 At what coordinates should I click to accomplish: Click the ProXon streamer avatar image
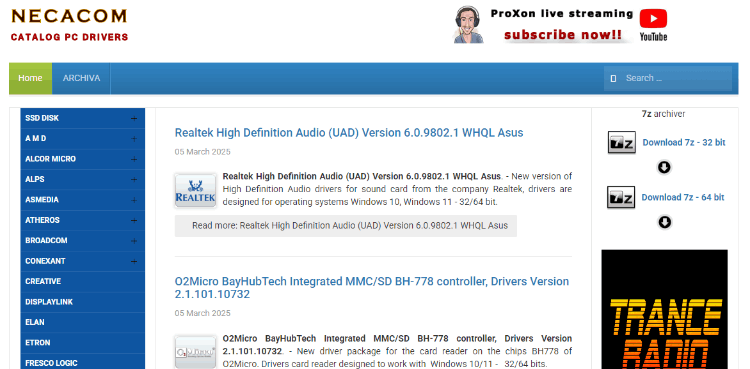tap(468, 24)
